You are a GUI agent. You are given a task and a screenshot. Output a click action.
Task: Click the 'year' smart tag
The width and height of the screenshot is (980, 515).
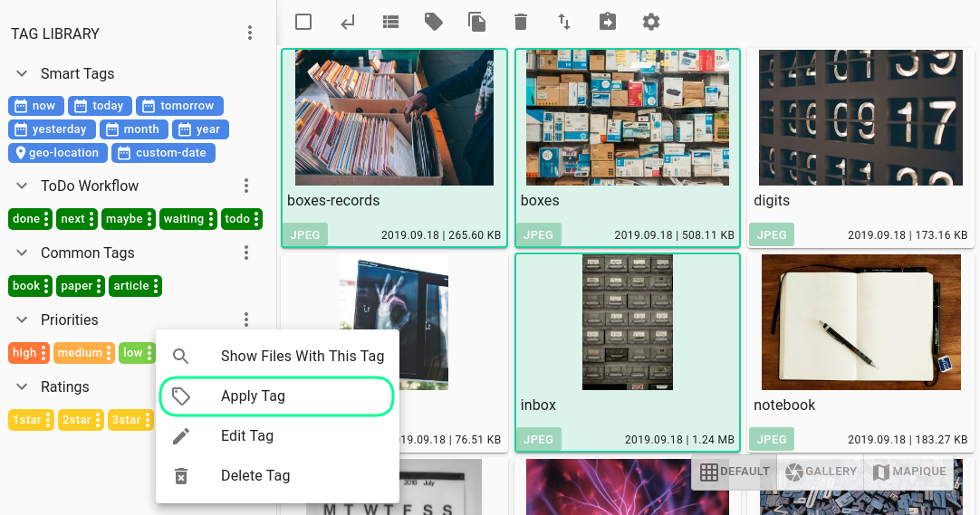200,129
